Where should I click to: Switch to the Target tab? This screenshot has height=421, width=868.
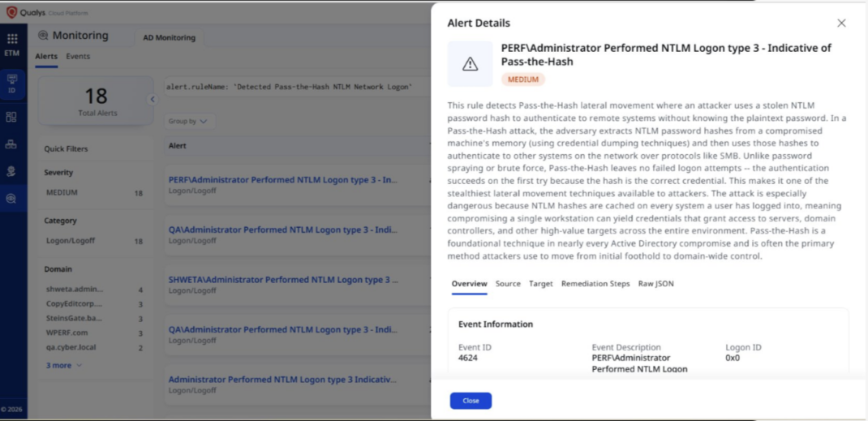click(x=541, y=284)
